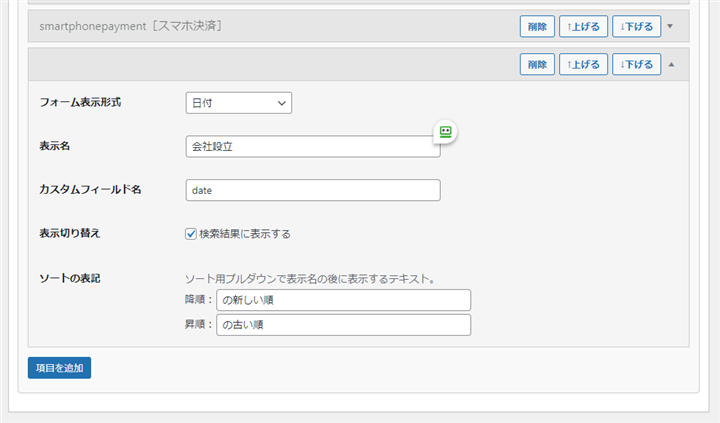Viewport: 720px width, 423px height.
Task: Click the 項目を追加 button
Action: (59, 368)
